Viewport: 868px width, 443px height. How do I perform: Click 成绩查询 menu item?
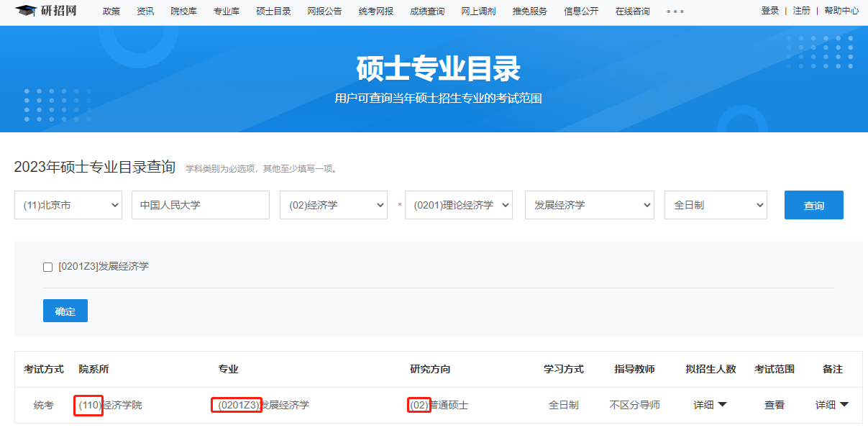[x=427, y=12]
